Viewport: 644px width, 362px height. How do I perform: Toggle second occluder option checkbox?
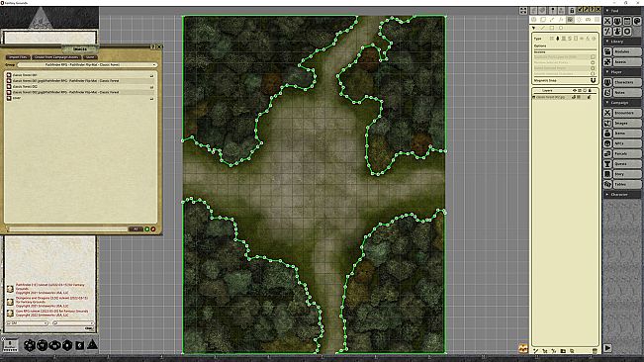pyautogui.click(x=593, y=62)
